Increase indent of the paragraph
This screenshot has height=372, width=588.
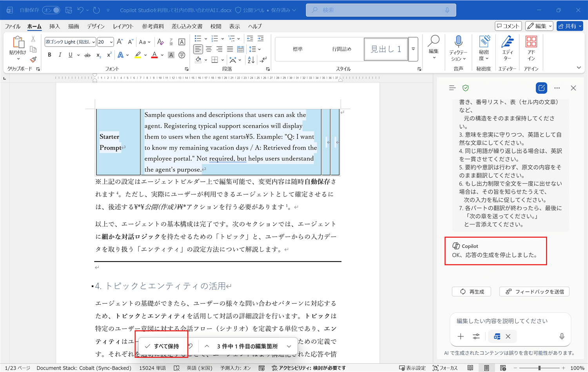click(x=260, y=38)
